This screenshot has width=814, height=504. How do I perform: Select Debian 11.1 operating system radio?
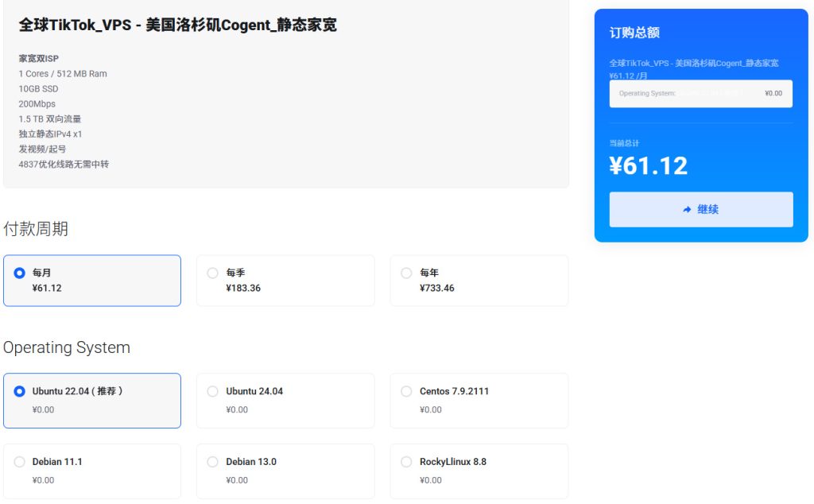(19, 462)
